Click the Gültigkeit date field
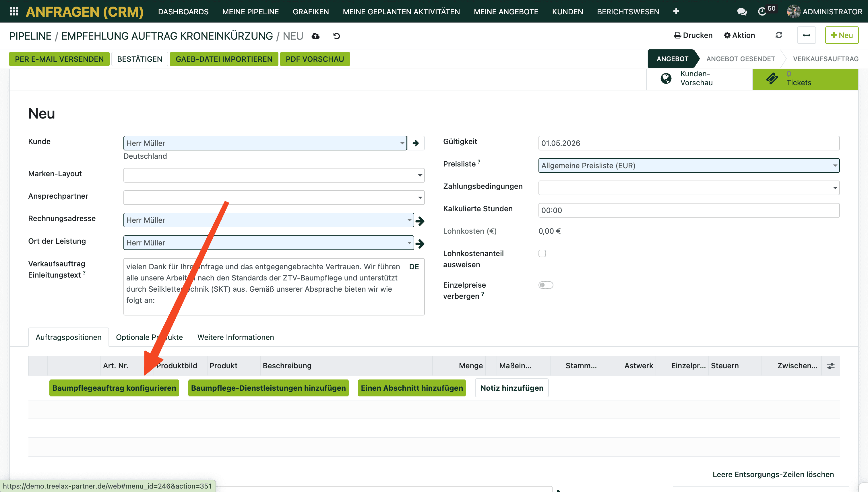The width and height of the screenshot is (868, 492). (x=689, y=143)
